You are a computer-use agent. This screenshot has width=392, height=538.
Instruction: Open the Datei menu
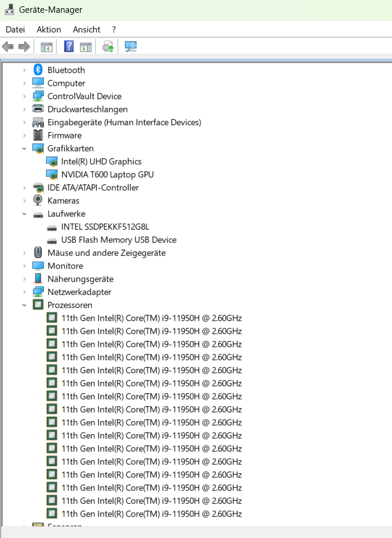click(x=15, y=30)
